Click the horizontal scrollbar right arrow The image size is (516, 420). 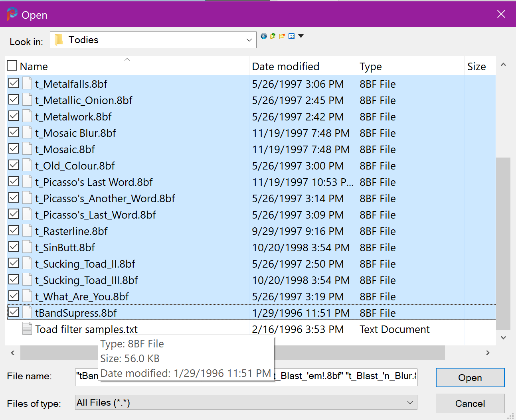click(x=487, y=353)
